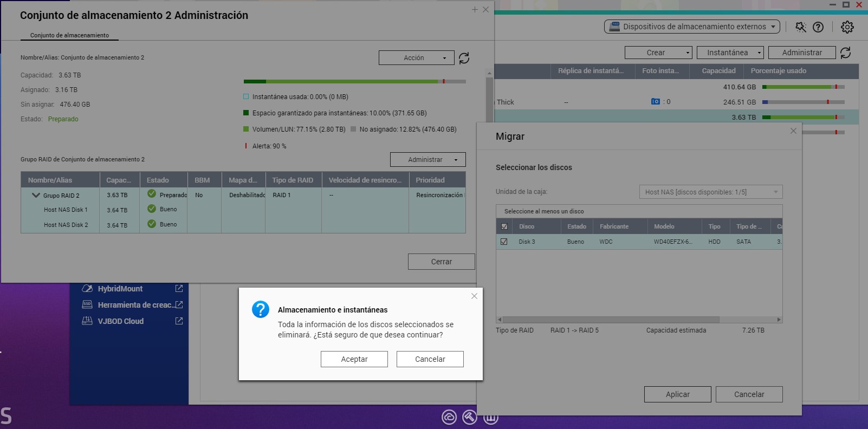Open the Instantánea menu
The height and width of the screenshot is (429, 868).
tap(730, 53)
